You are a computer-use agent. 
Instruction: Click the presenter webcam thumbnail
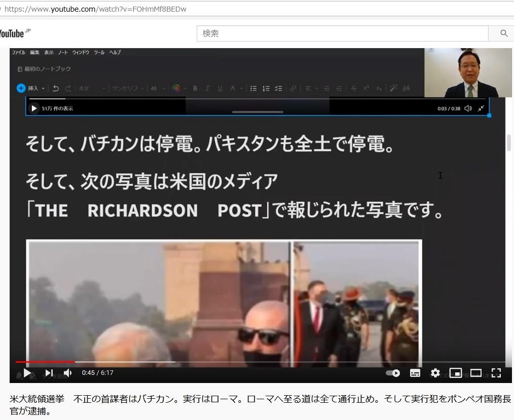tap(468, 73)
